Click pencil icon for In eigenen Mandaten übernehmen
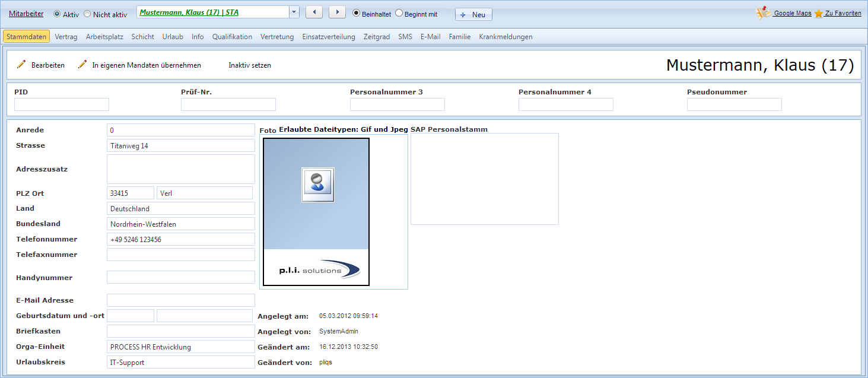The height and width of the screenshot is (378, 868). [82, 65]
